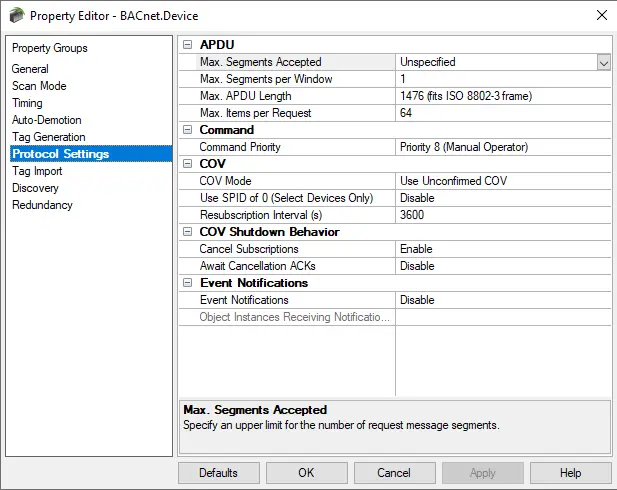617x490 pixels.
Task: Open the Redundancy property group
Action: point(42,205)
